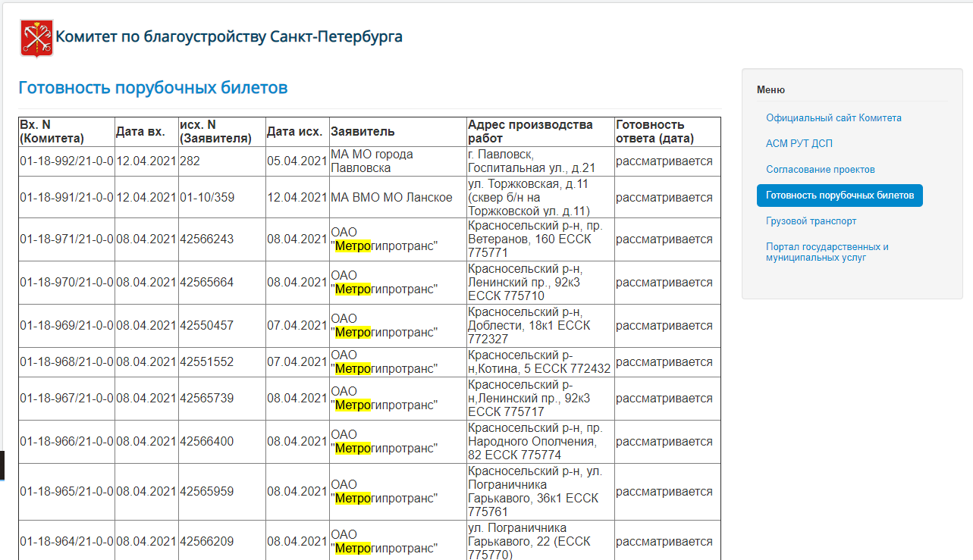973x560 pixels.
Task: Select entry number 01-18-992/21-0-0
Action: point(67,161)
